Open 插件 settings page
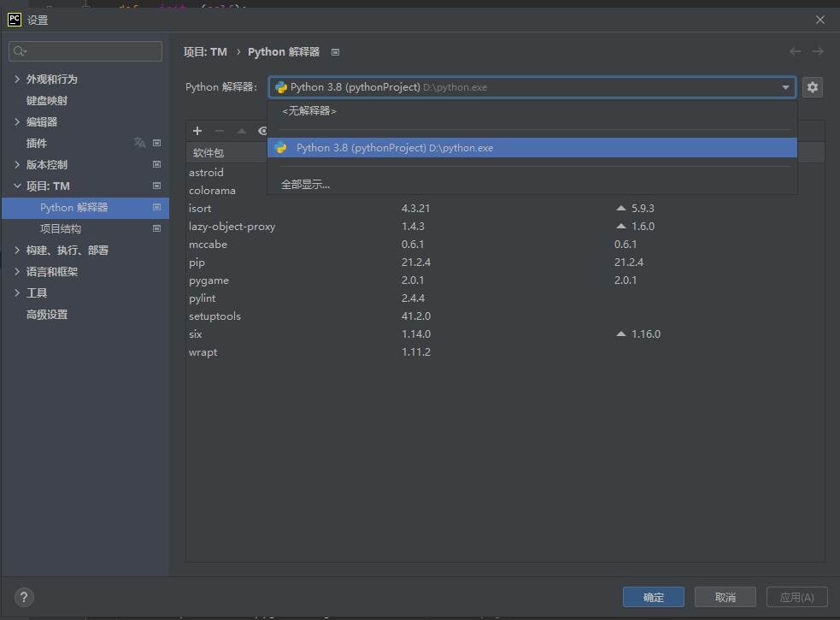This screenshot has height=620, width=840. pyautogui.click(x=37, y=143)
